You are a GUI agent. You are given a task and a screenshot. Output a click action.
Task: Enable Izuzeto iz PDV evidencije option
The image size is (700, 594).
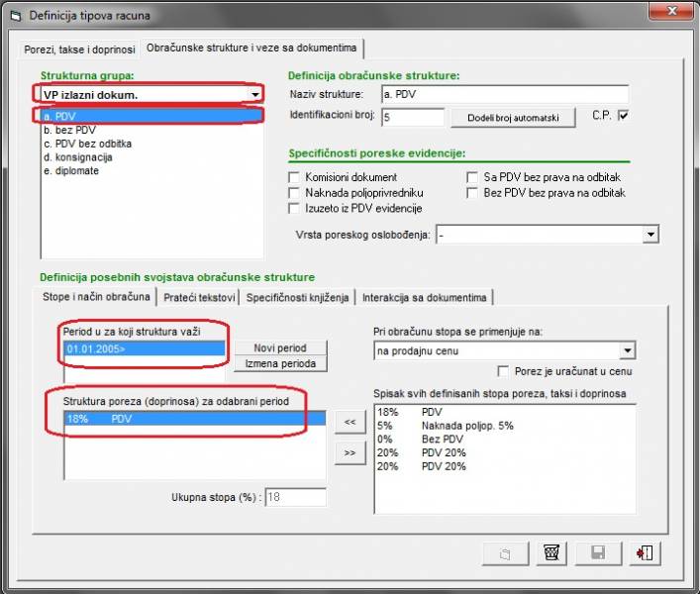tap(294, 209)
